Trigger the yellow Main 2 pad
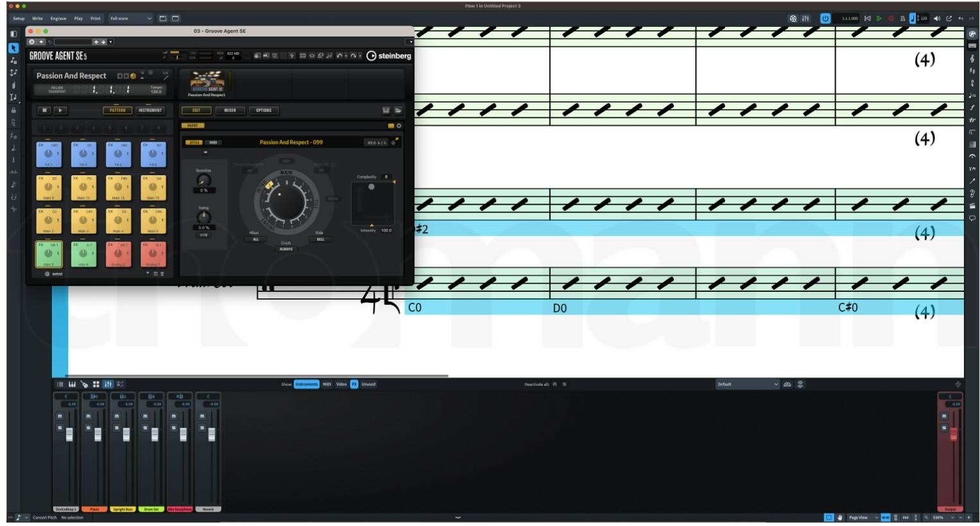 coord(48,221)
